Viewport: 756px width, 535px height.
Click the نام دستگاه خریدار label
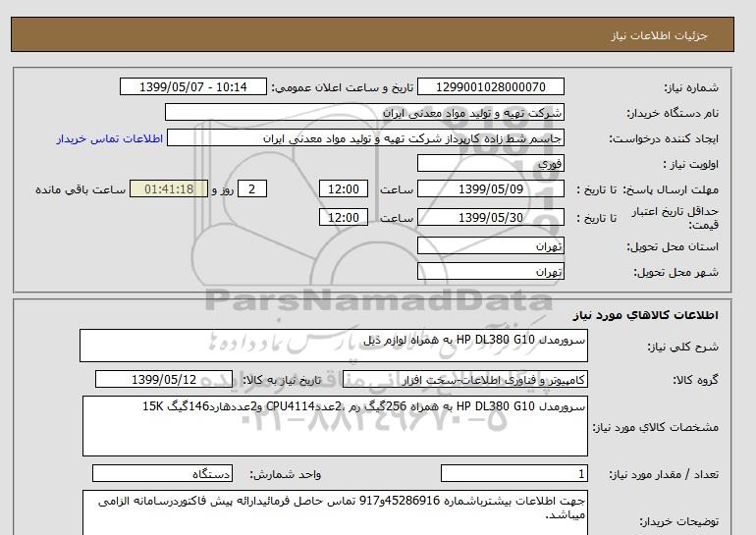coord(673,113)
